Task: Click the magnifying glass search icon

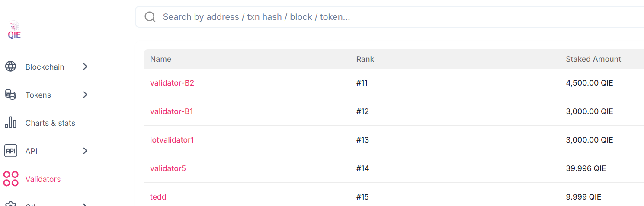Action: (150, 17)
